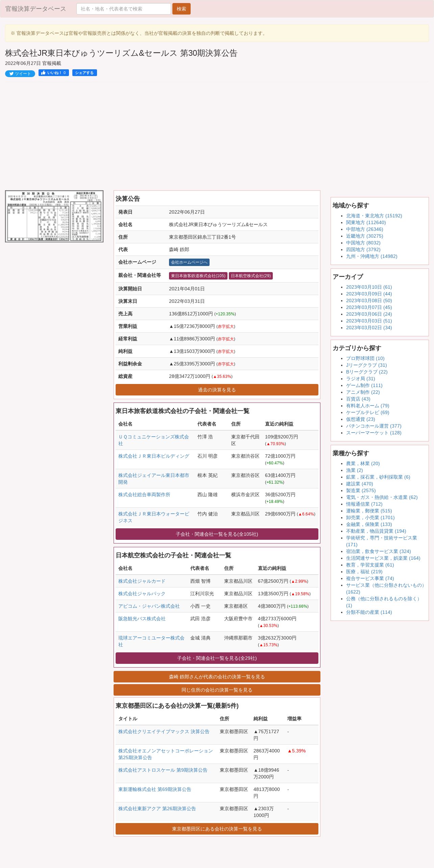Open 株式会社ジェイアール東日本都市開発 link
This screenshot has width=434, height=868.
point(153,479)
